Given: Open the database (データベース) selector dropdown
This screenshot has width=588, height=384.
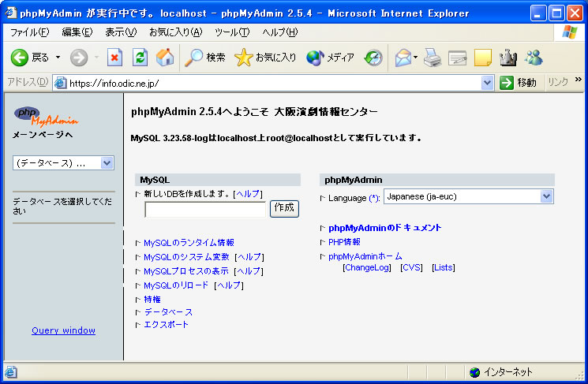Looking at the screenshot, I should click(x=63, y=163).
